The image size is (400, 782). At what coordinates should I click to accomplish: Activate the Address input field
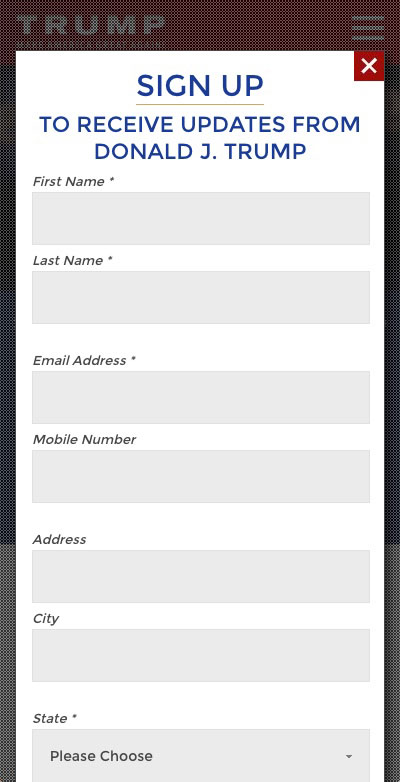(x=201, y=577)
